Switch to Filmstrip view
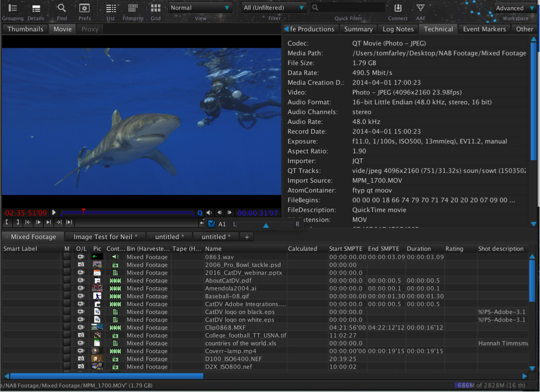Screen dimensions: 540x392 point(133,8)
